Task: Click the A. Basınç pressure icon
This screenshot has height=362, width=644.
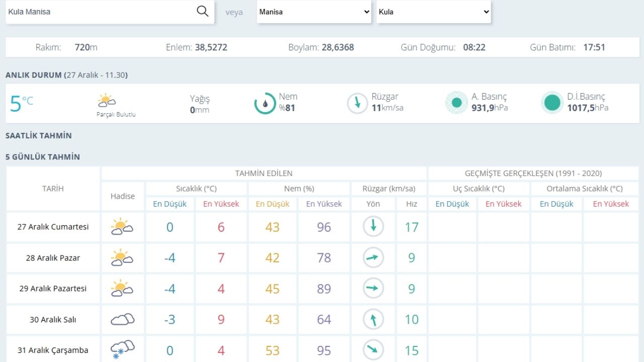Action: pos(456,103)
